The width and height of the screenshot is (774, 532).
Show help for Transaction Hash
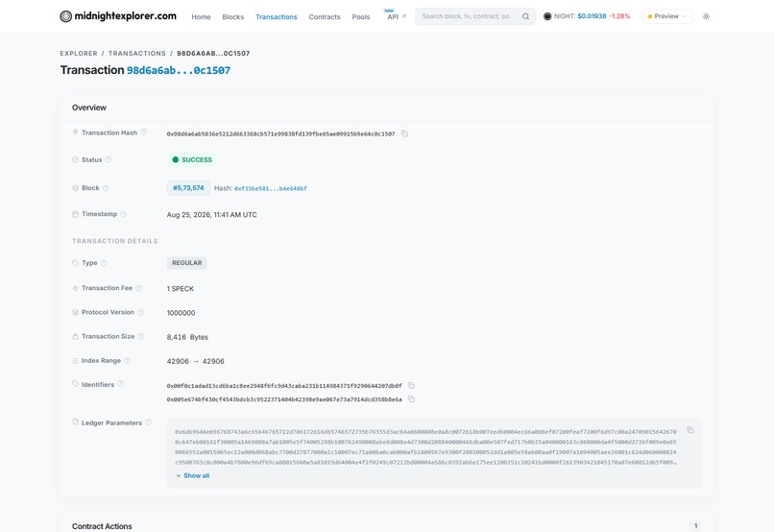point(144,133)
